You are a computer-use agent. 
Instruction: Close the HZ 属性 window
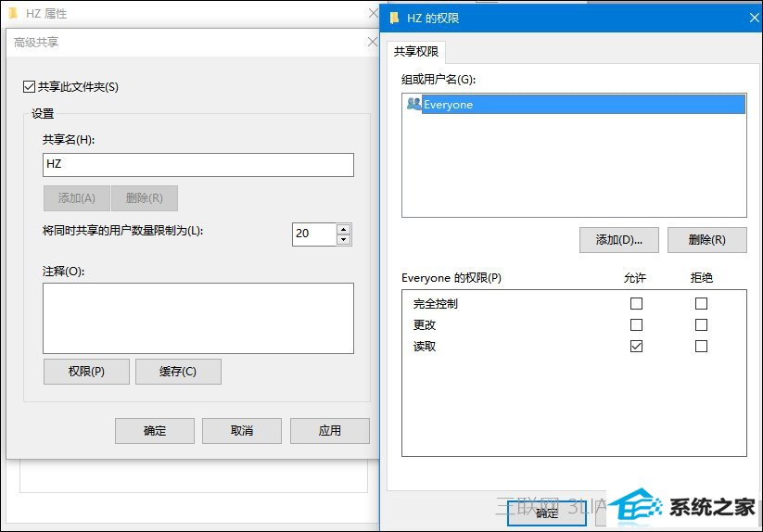(374, 13)
